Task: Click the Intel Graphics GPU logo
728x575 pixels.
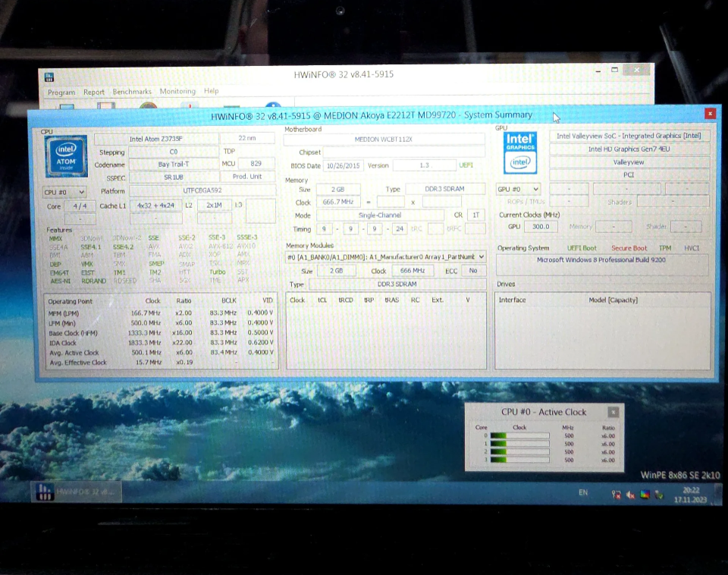Action: [520, 152]
